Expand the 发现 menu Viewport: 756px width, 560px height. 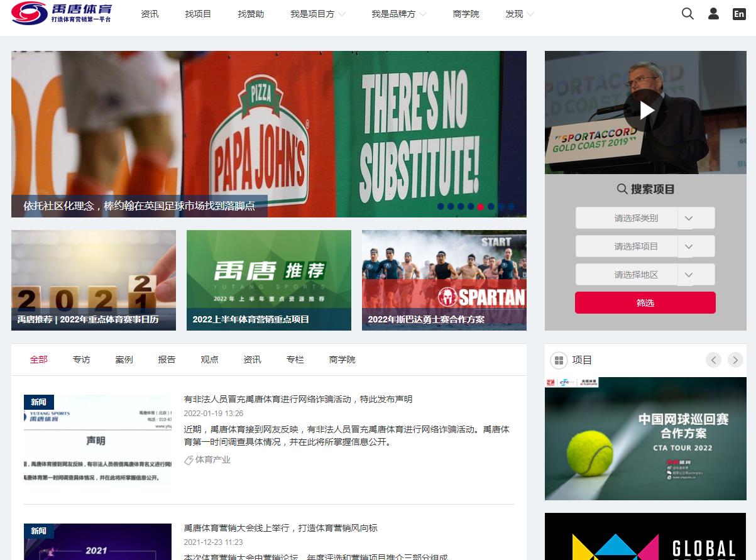click(x=519, y=14)
